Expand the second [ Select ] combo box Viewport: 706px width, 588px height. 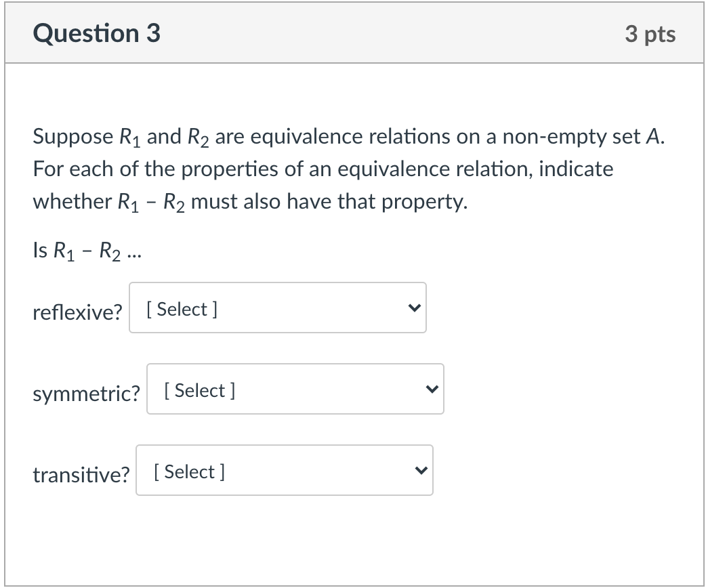[x=295, y=389]
